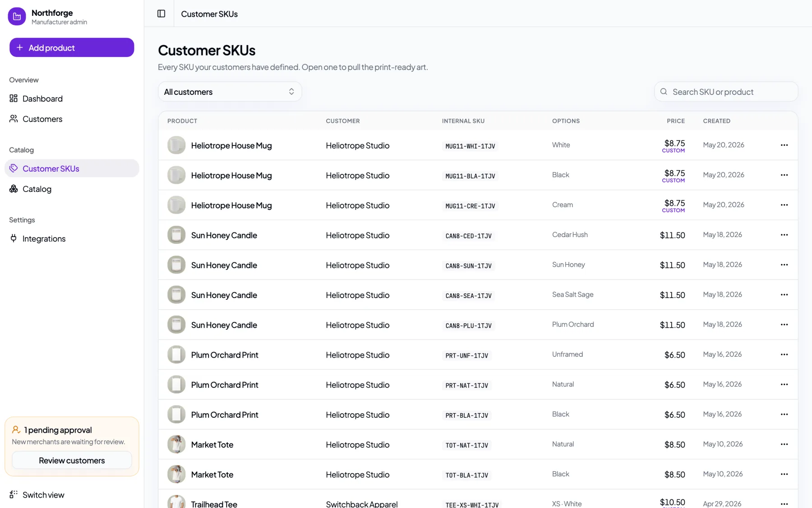Open Integrations settings
The height and width of the screenshot is (508, 812).
click(72, 238)
